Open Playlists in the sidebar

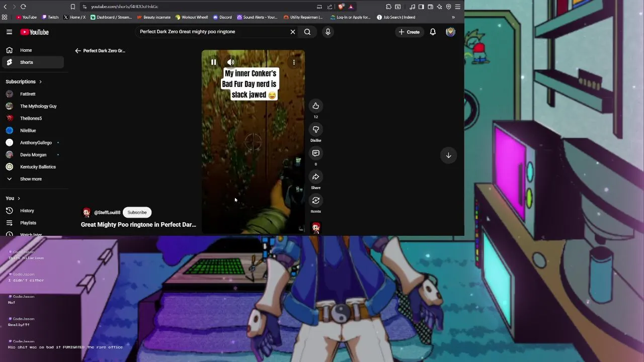coord(33,223)
